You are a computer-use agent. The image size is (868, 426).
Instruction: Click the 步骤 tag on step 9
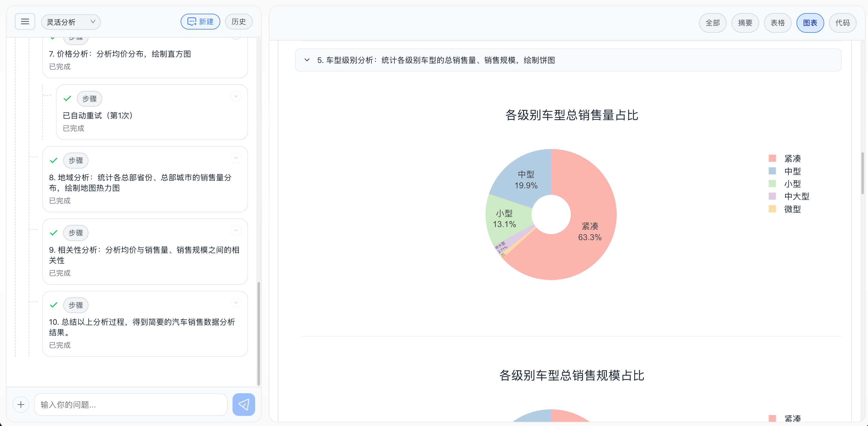(76, 233)
